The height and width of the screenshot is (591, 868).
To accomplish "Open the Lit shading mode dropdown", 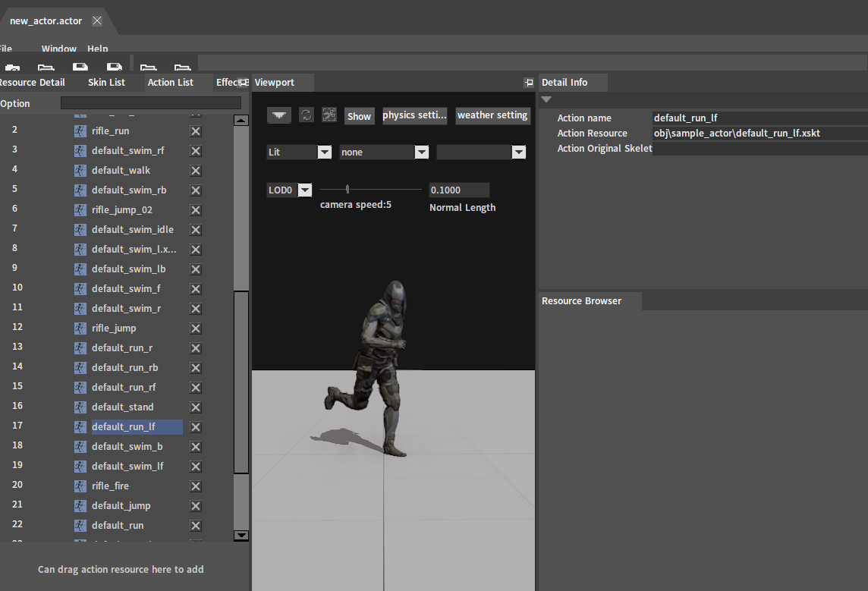I will 324,152.
